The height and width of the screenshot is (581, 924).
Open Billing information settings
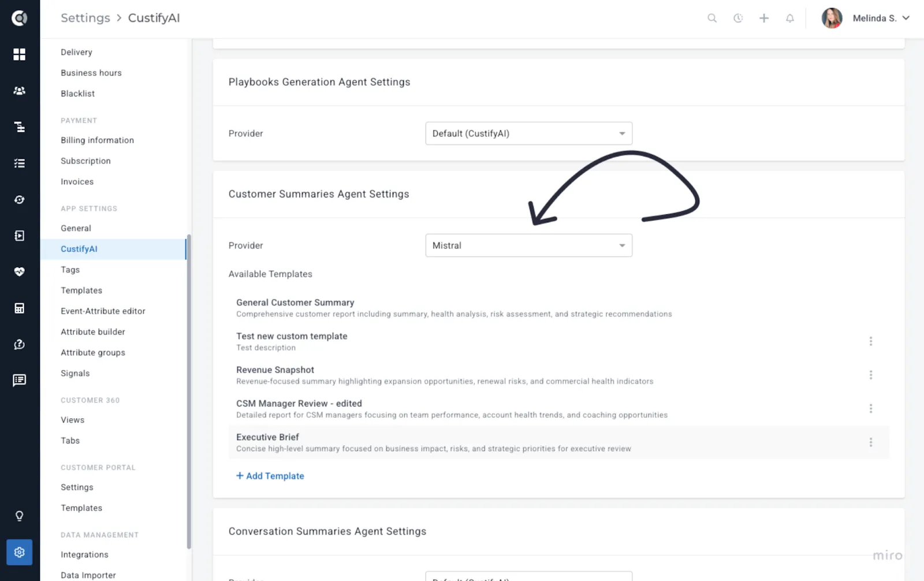pyautogui.click(x=97, y=140)
